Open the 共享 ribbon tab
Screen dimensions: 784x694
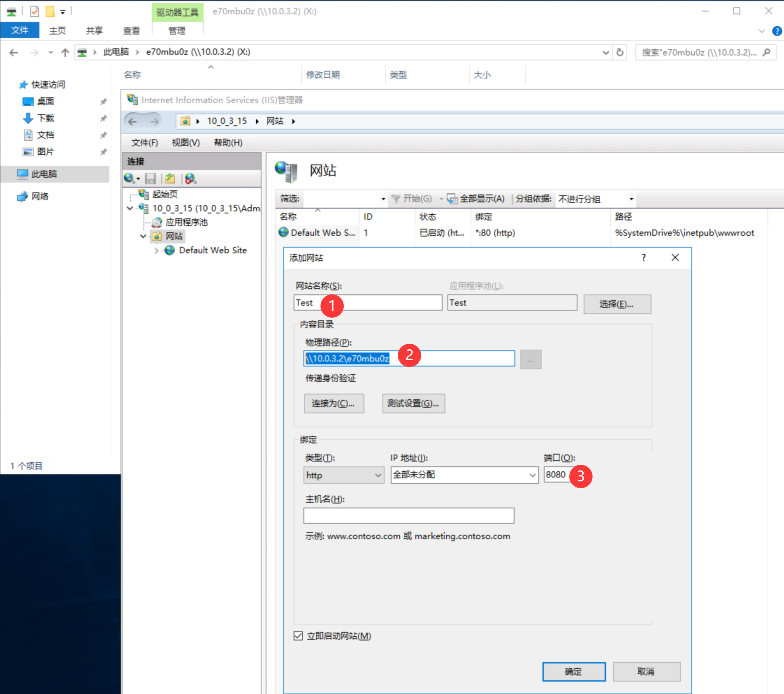click(95, 31)
